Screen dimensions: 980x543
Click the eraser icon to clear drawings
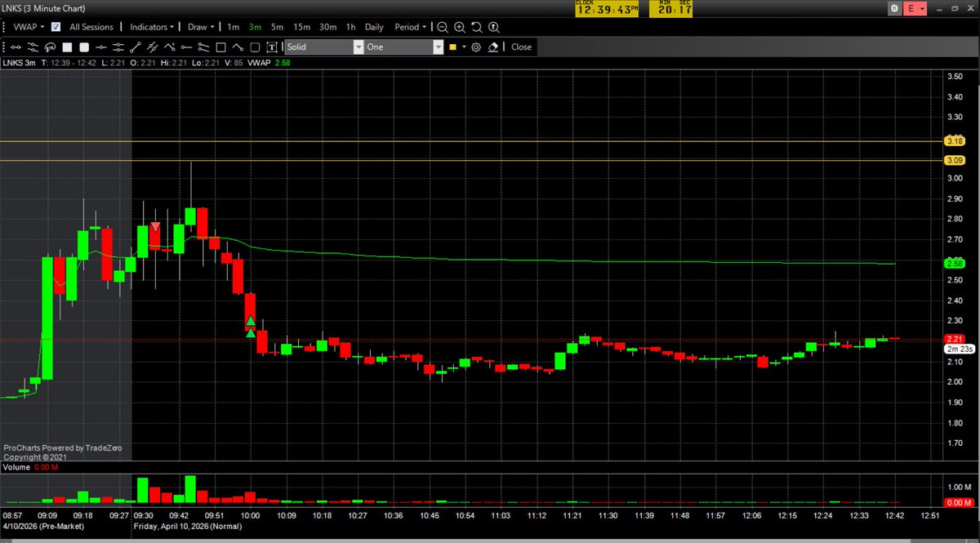click(493, 47)
